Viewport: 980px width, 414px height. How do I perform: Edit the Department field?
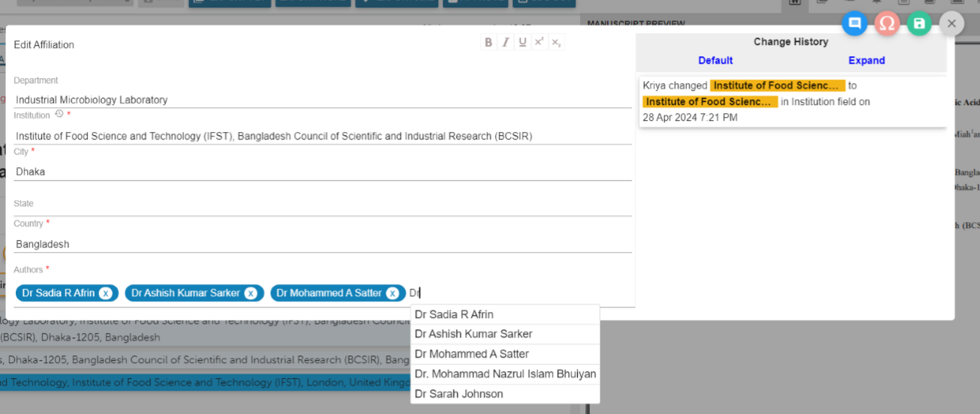tap(323, 99)
